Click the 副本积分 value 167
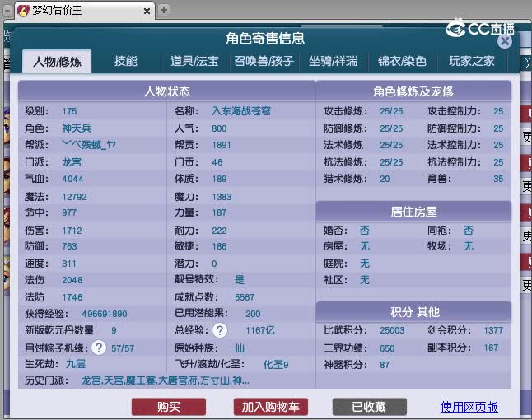The width and height of the screenshot is (532, 420). [492, 348]
